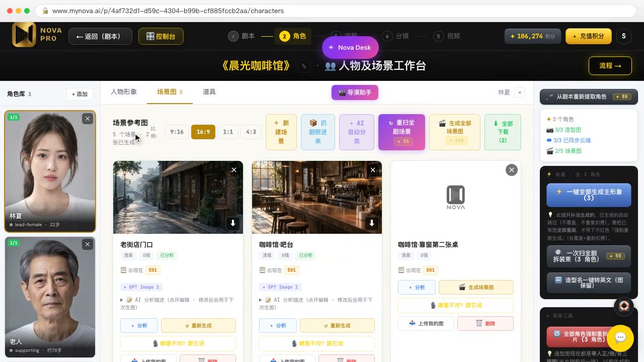This screenshot has width=644, height=362.
Task: Select the 林夏 character portrait
Action: tap(50, 171)
